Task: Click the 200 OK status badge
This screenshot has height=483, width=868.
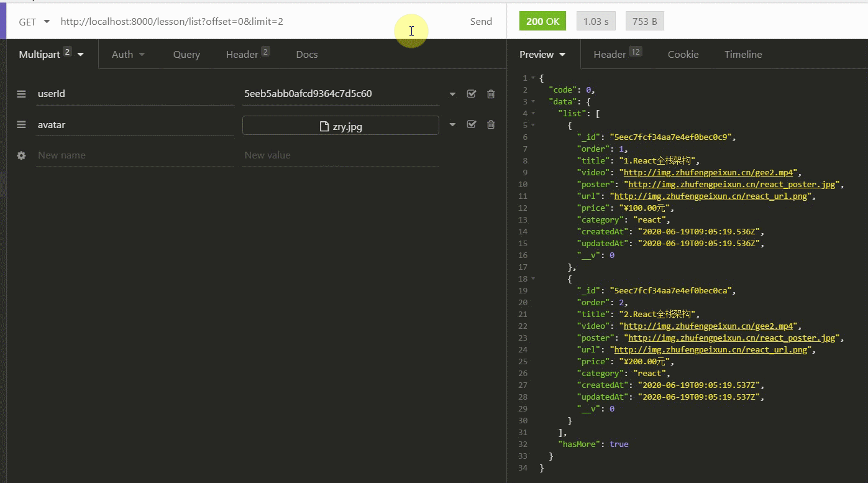Action: click(542, 21)
